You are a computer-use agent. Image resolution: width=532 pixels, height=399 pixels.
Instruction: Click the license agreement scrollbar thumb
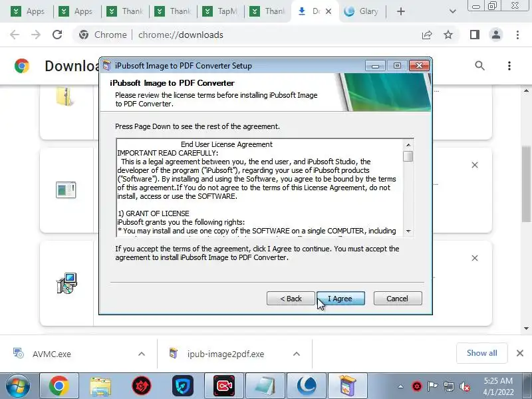[408, 156]
